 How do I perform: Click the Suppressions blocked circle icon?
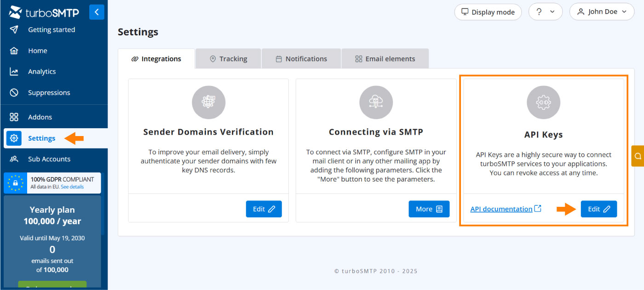pos(14,92)
